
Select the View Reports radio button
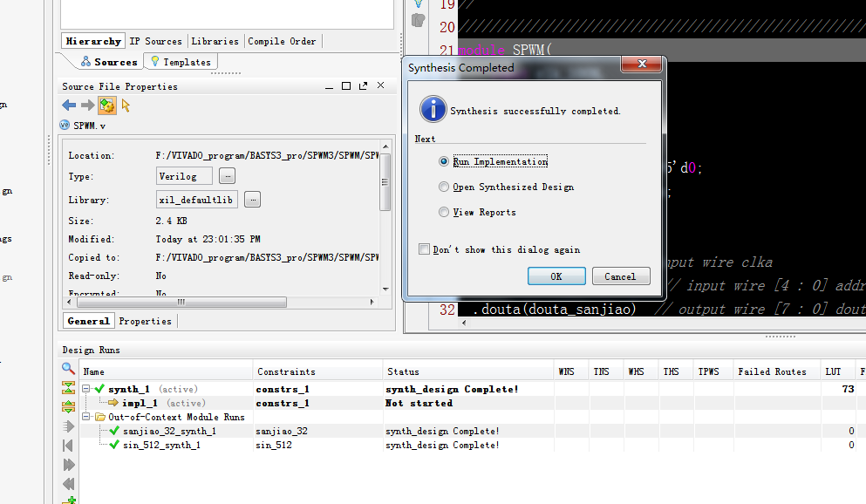click(444, 212)
